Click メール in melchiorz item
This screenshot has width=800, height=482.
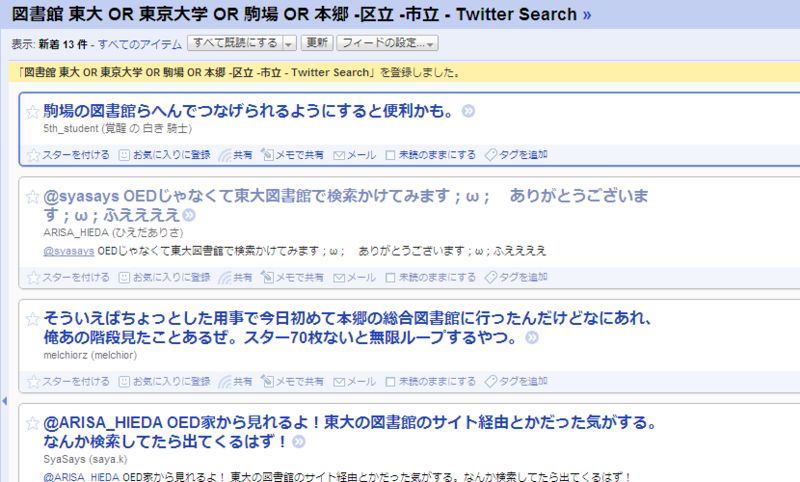[355, 382]
